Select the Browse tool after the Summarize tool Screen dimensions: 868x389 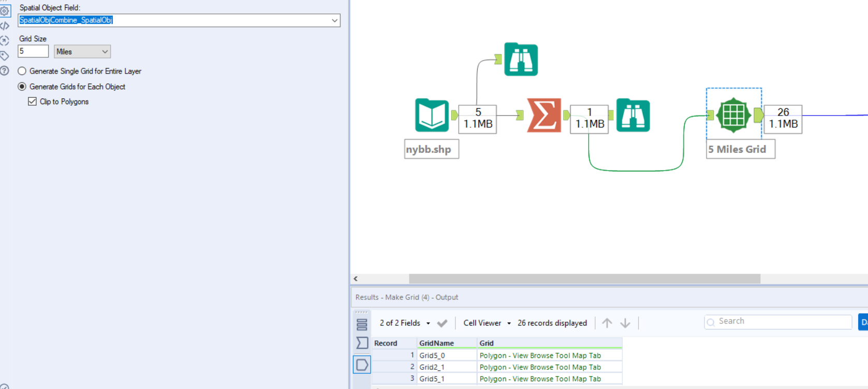(633, 115)
